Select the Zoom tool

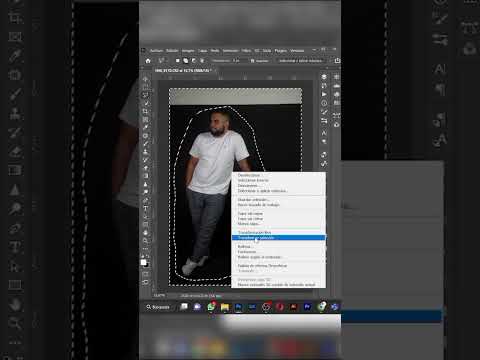pyautogui.click(x=146, y=240)
